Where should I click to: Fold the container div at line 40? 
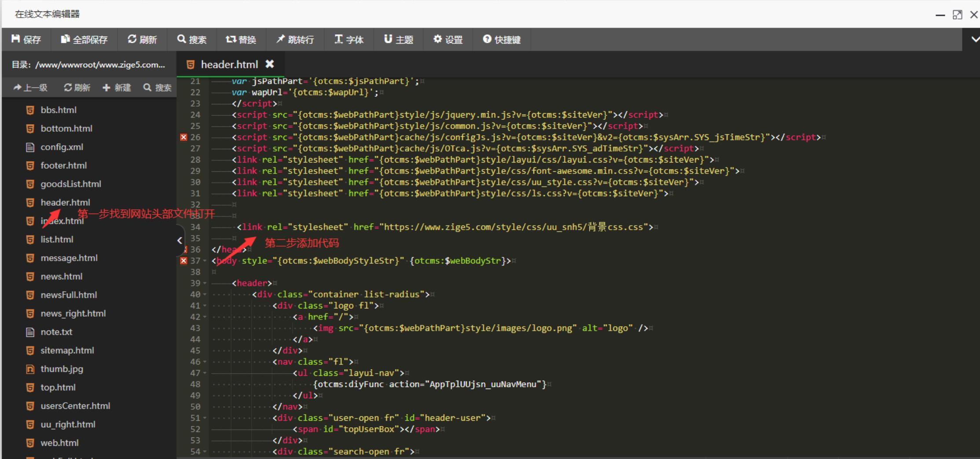point(205,294)
